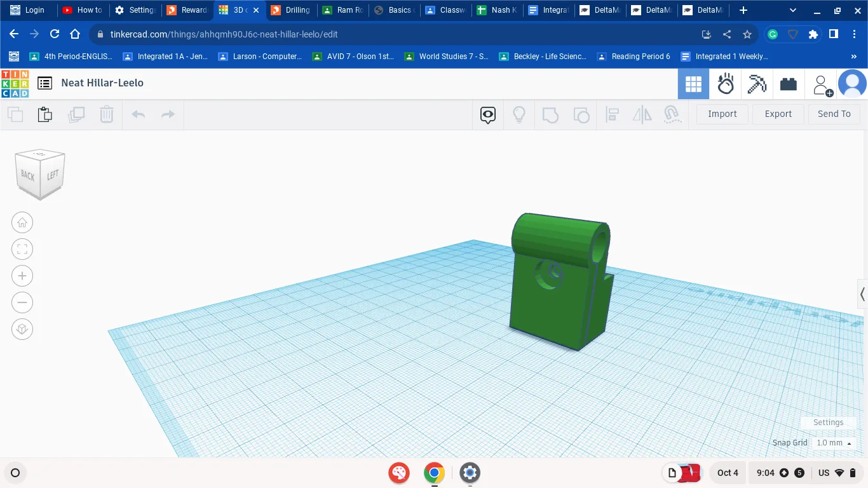Zoom in with plus button
The width and height of the screenshot is (868, 488).
pyautogui.click(x=22, y=276)
